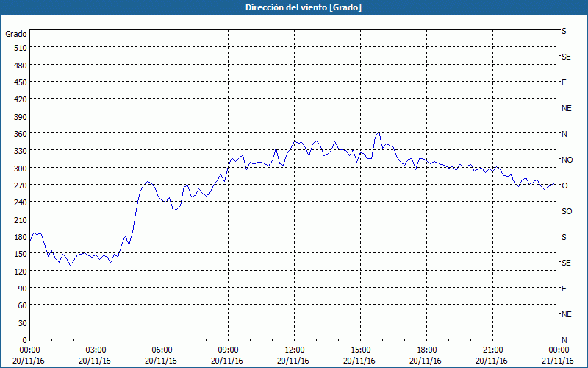Viewport: 588px width, 368px height.
Task: Click the 30 y-axis value
Action: click(x=23, y=323)
